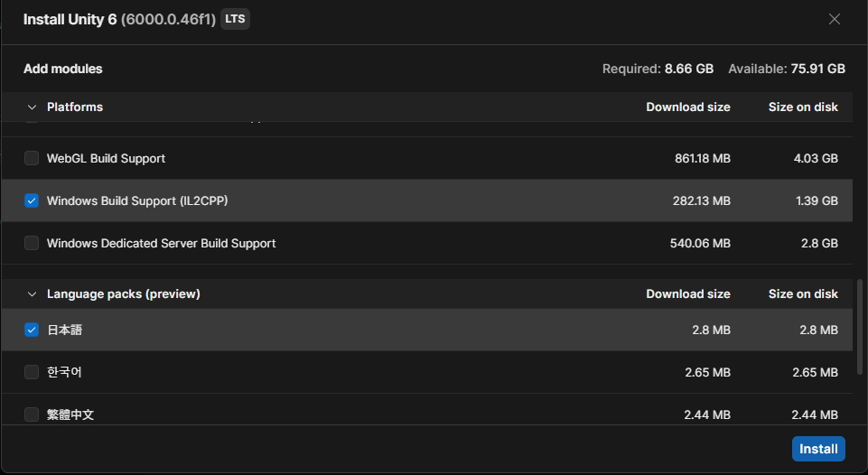Click the module list vertical scrollbar
This screenshot has height=475, width=868.
860,327
